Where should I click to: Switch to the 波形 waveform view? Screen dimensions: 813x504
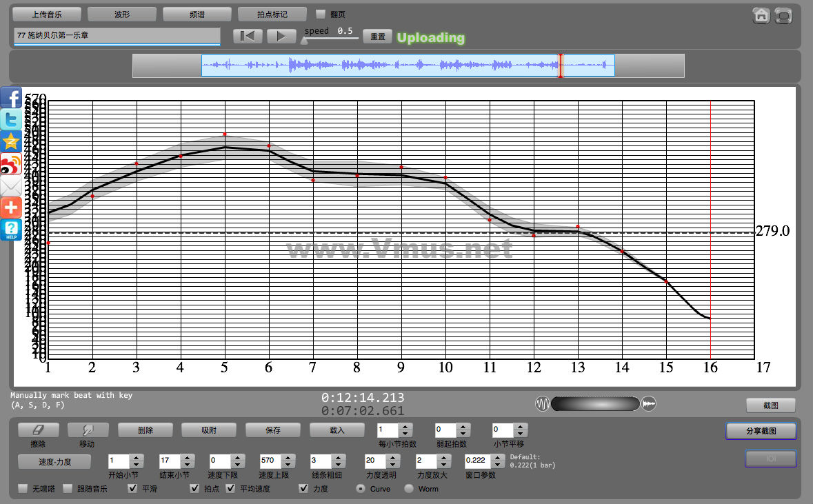122,14
